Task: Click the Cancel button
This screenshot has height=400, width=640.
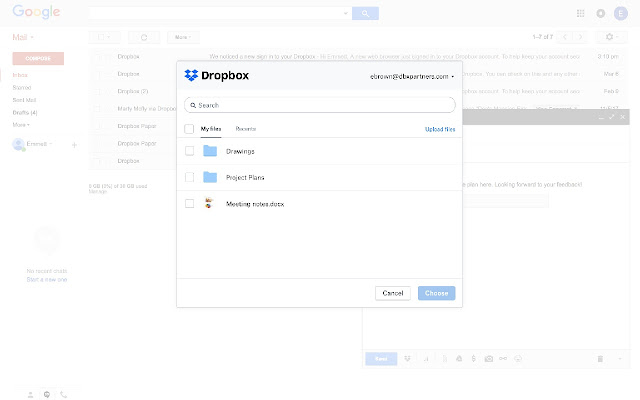Action: tap(393, 293)
